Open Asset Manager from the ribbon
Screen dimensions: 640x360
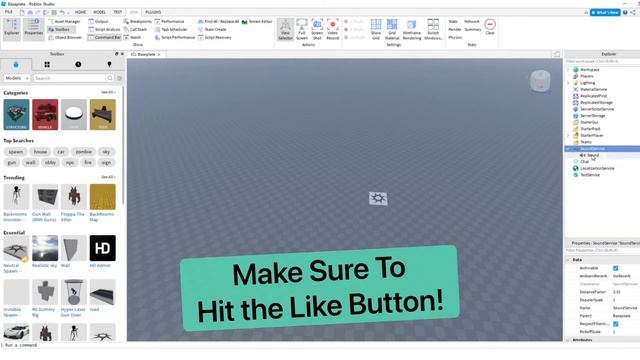point(64,21)
